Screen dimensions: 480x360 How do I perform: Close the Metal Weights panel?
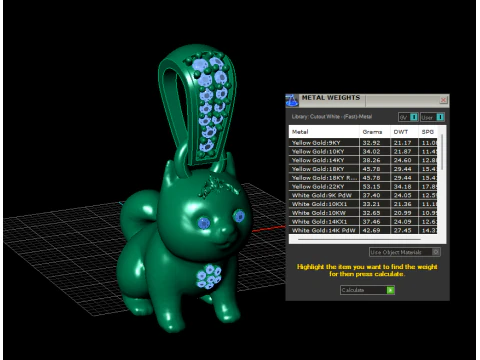(x=443, y=100)
